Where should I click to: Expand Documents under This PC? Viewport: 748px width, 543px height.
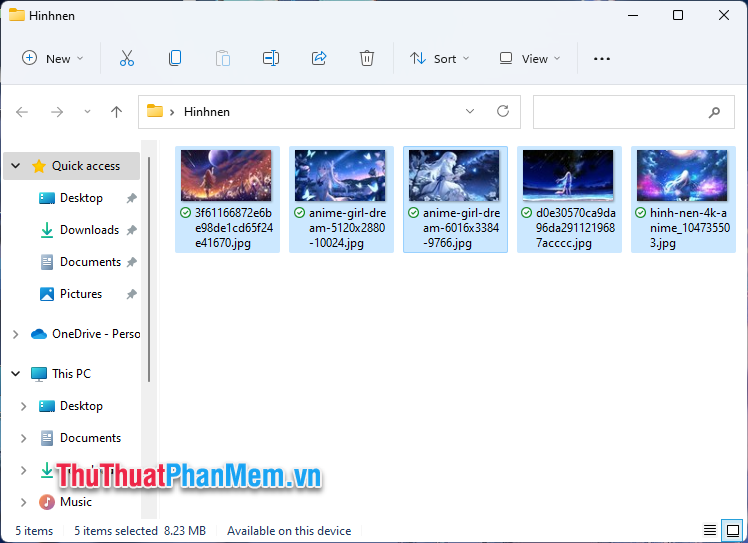[x=23, y=438]
